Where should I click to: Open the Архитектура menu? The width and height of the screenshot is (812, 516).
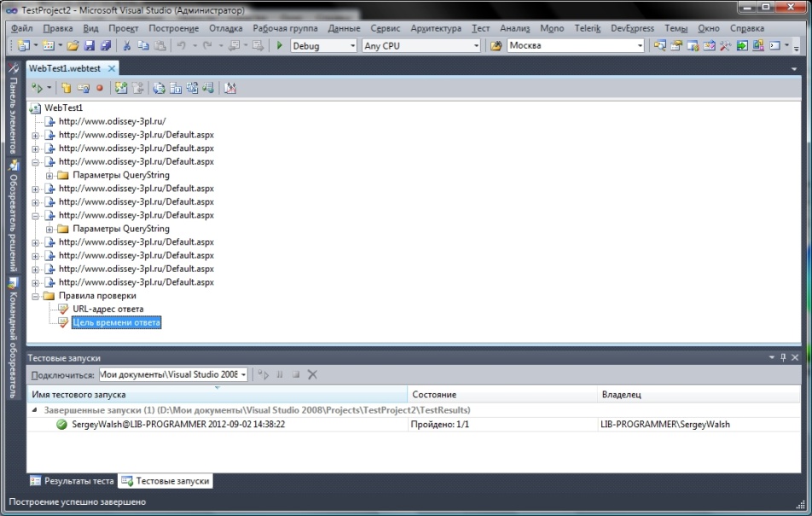(x=436, y=28)
